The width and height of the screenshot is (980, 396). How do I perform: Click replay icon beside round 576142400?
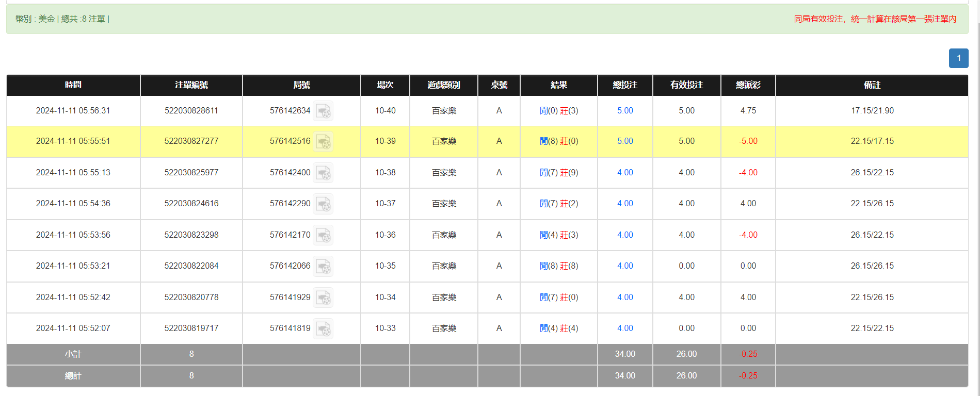pyautogui.click(x=323, y=173)
